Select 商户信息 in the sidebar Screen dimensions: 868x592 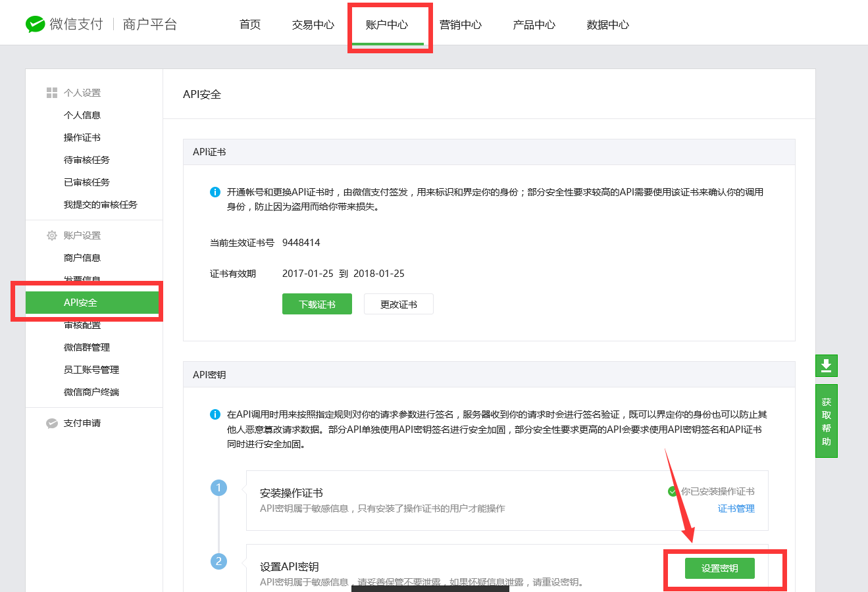82,258
